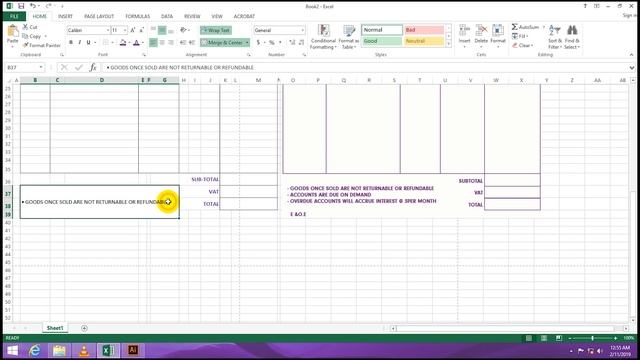The width and height of the screenshot is (640, 360).
Task: Toggle Bold formatting
Action: [71, 42]
